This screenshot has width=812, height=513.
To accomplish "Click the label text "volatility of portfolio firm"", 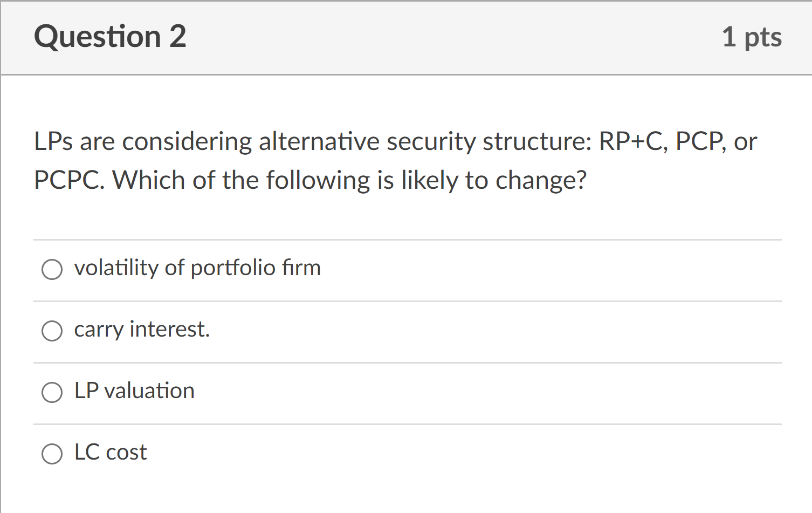I will (x=197, y=268).
